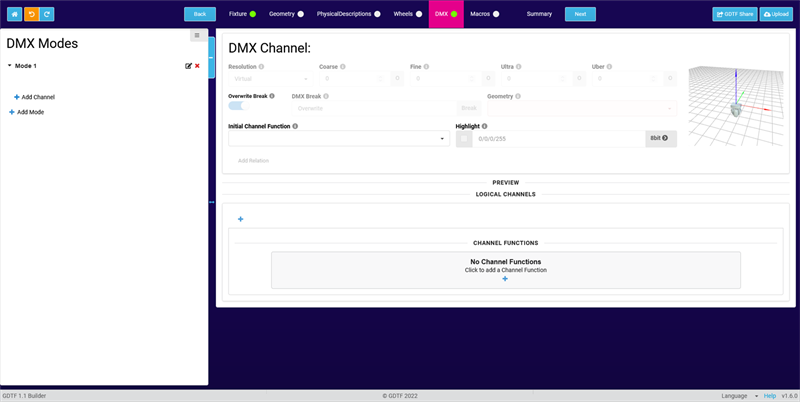Click the Next button

tap(580, 14)
